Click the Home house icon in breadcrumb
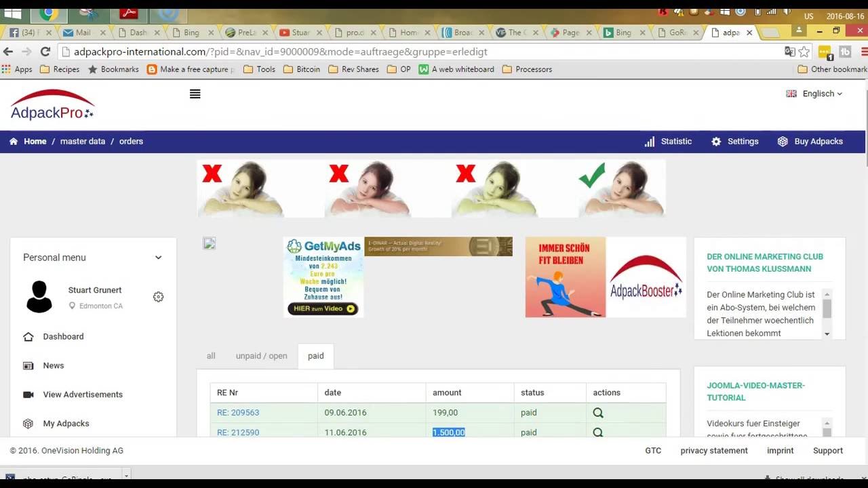The height and width of the screenshot is (488, 868). [14, 142]
